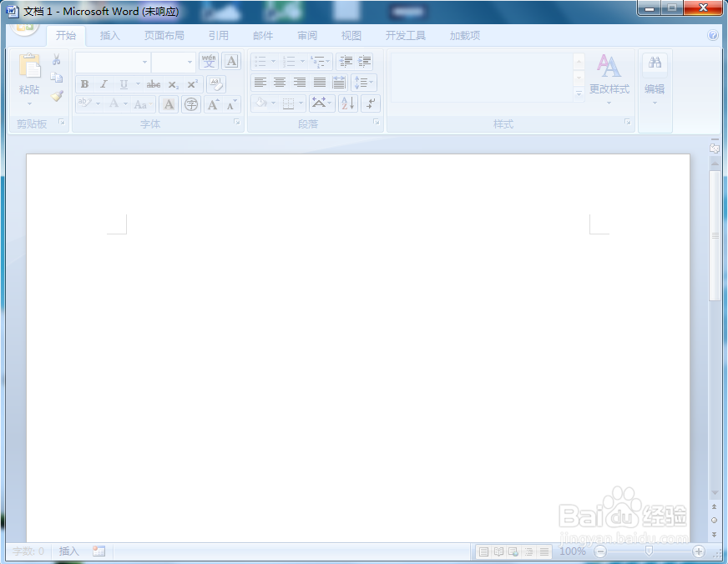Toggle Align Text Right
728x564 pixels.
click(300, 83)
